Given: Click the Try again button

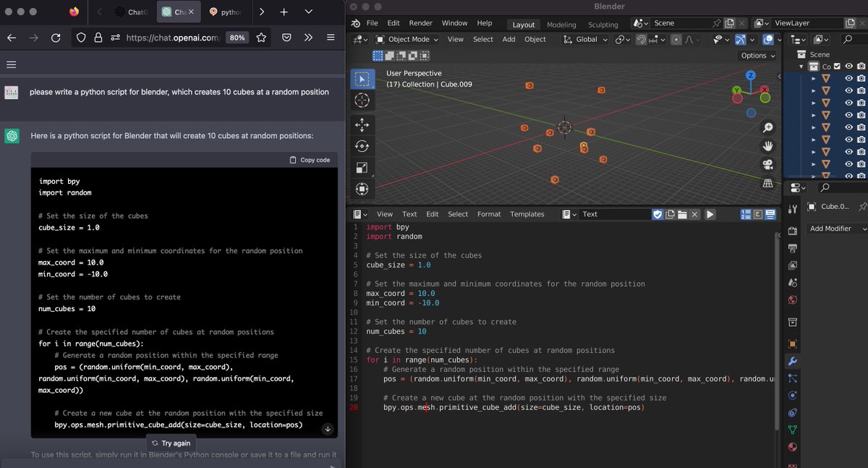Looking at the screenshot, I should [x=171, y=443].
